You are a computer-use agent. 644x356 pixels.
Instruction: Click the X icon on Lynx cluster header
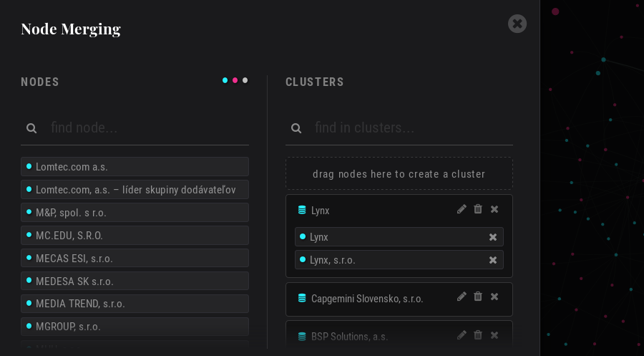click(494, 209)
